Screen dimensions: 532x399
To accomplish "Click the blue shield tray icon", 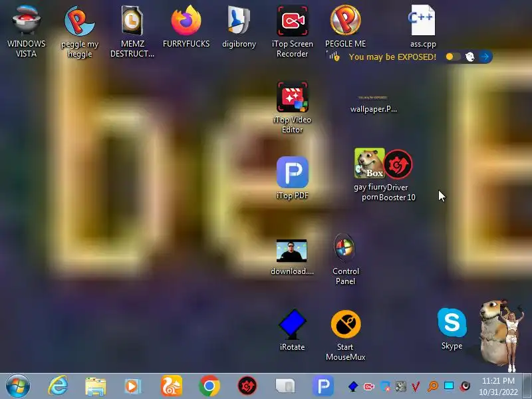I will [x=385, y=386].
